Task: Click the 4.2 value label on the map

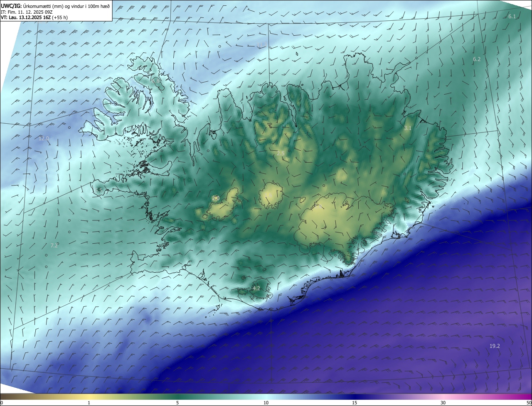Action: pos(256,288)
